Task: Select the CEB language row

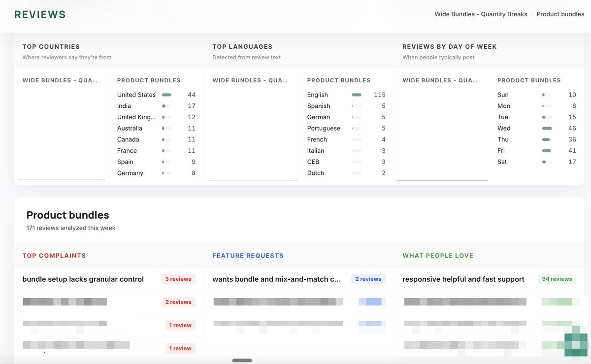Action: 346,162
